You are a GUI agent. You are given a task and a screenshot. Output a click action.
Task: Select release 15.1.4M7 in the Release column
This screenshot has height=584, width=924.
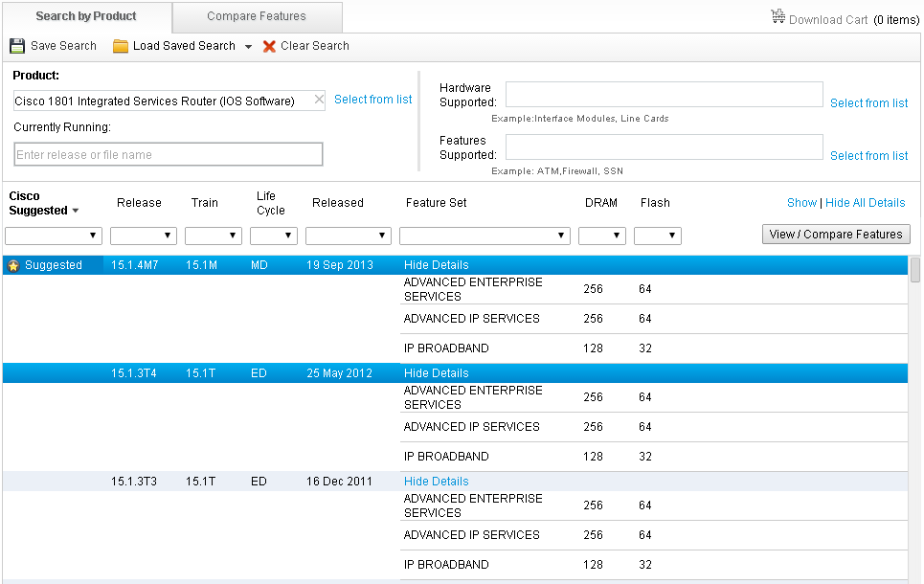coord(134,265)
